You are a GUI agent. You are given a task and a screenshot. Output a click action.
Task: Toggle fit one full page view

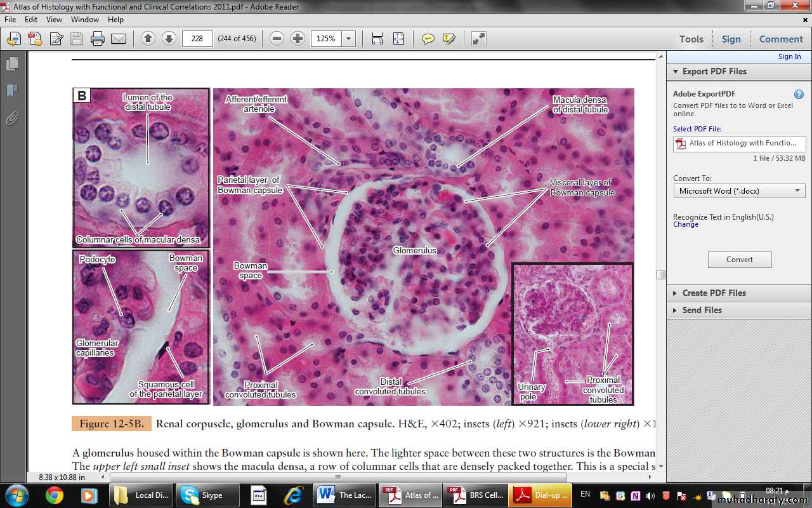coord(398,39)
